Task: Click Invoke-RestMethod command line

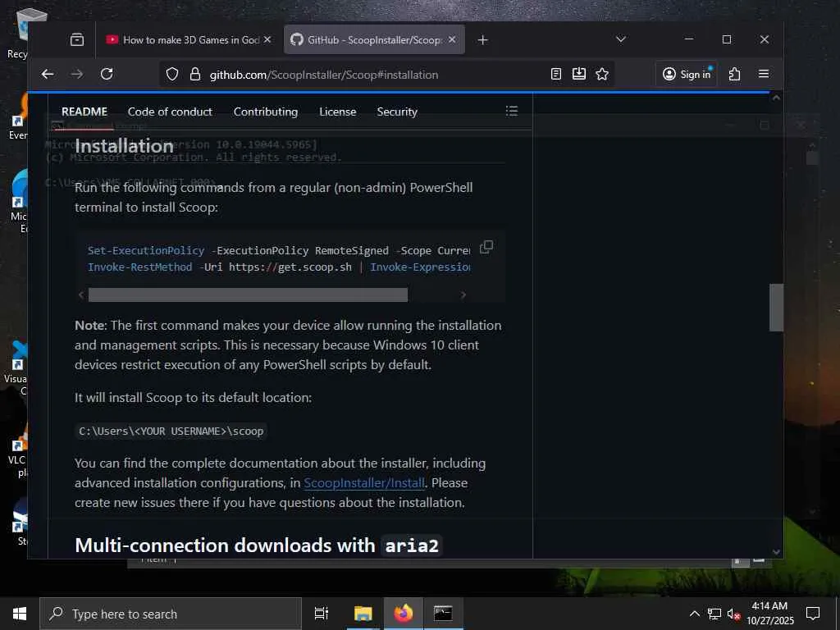Action: [279, 267]
